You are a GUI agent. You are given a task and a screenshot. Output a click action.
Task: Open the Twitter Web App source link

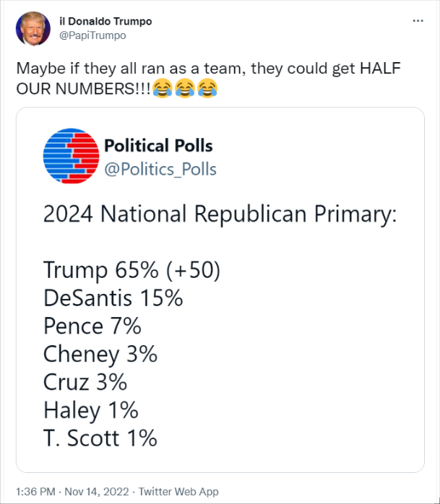tap(178, 492)
